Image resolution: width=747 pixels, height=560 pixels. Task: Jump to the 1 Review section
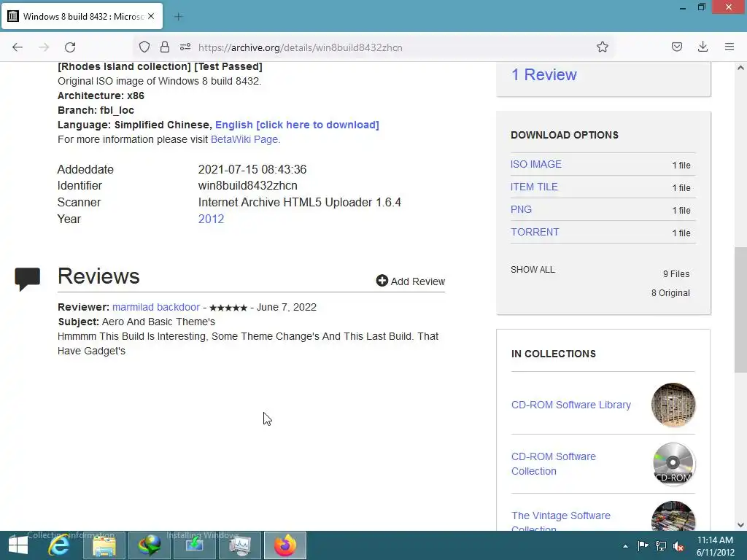544,75
